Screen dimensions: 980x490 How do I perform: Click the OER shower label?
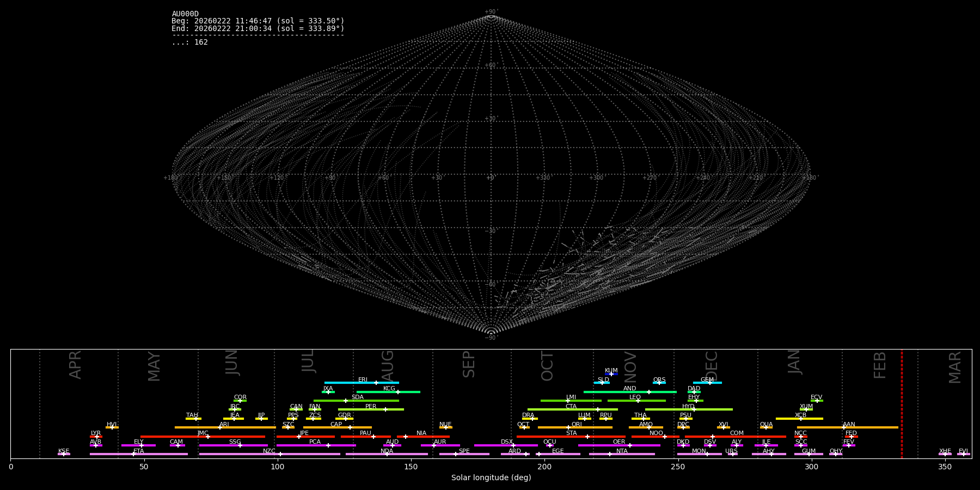pos(619,442)
